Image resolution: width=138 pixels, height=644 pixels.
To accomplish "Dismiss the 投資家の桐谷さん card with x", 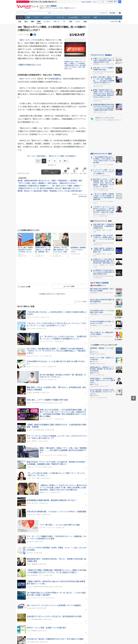I will 50,256.
